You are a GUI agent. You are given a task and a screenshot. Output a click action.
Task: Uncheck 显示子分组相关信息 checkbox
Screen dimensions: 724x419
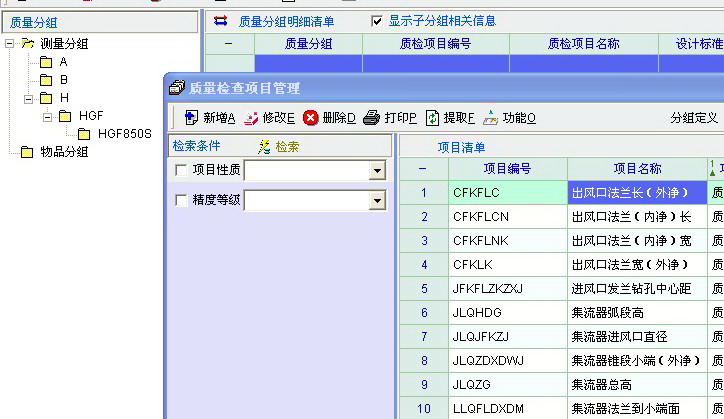tap(377, 21)
